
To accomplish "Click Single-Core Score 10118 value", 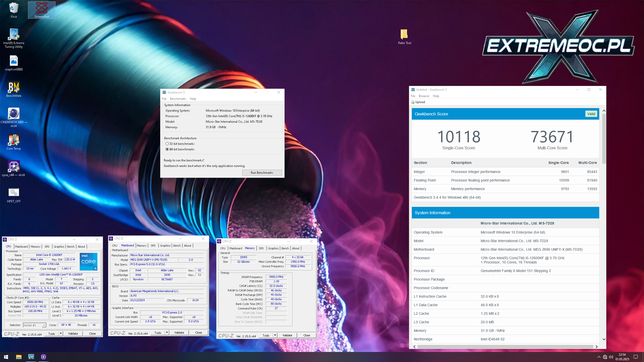I will 459,137.
